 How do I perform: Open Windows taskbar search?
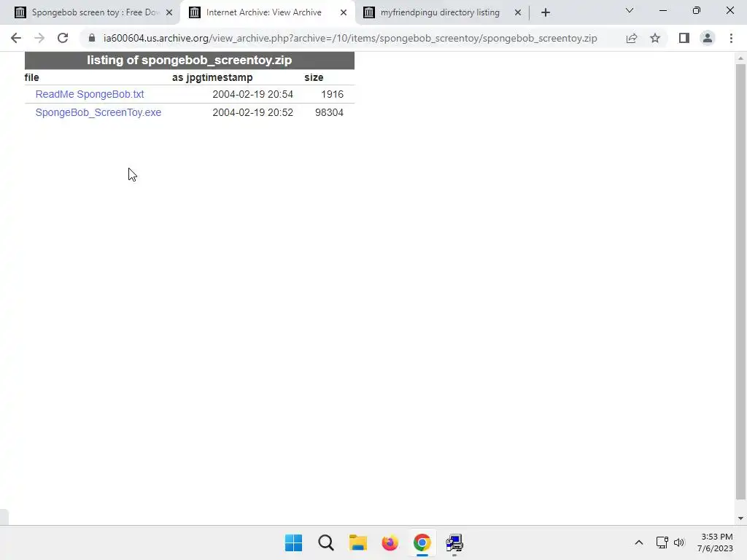[x=326, y=542]
